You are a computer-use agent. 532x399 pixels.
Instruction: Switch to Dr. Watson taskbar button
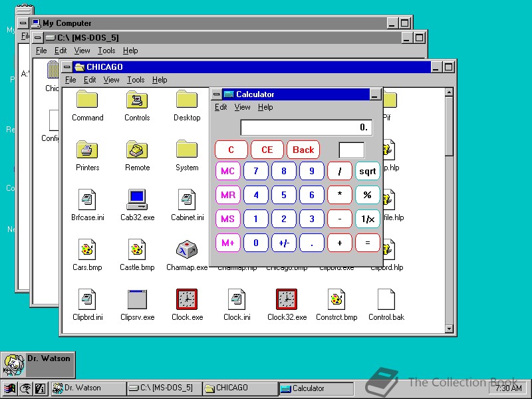pos(89,388)
